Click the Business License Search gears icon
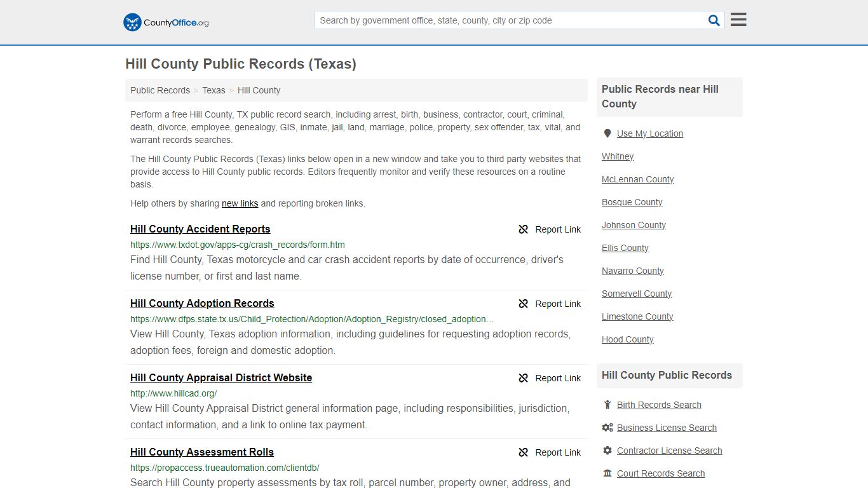The image size is (868, 488). 607,428
